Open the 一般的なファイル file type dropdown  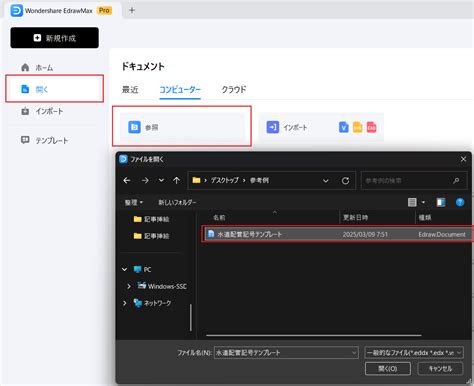point(414,352)
